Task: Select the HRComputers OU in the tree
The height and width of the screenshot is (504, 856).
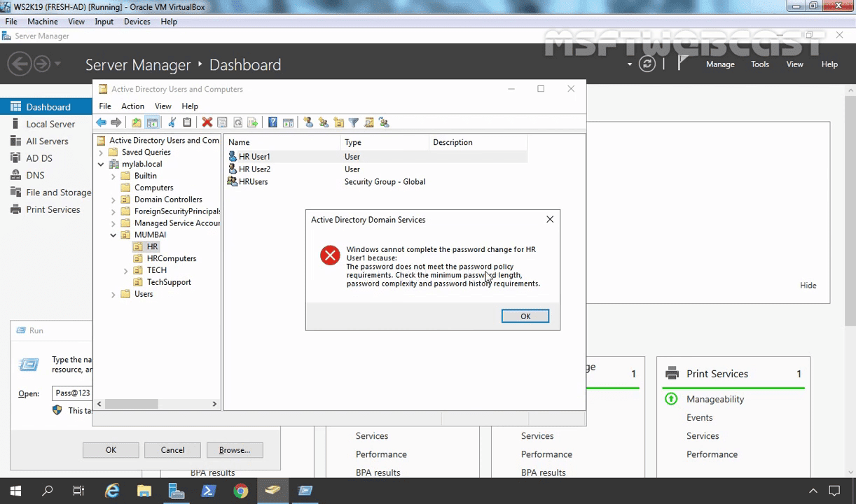Action: pyautogui.click(x=172, y=259)
